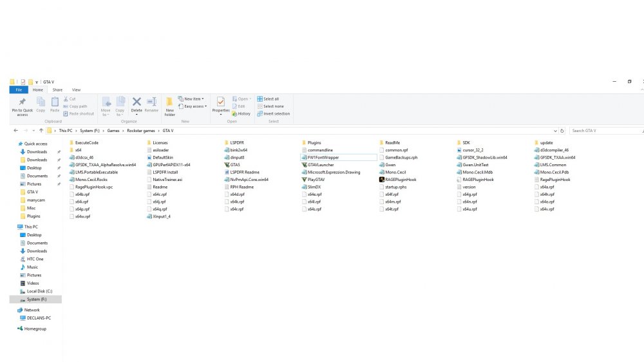Select the PlayGTAV file icon
The image size is (644, 362).
[x=305, y=180]
